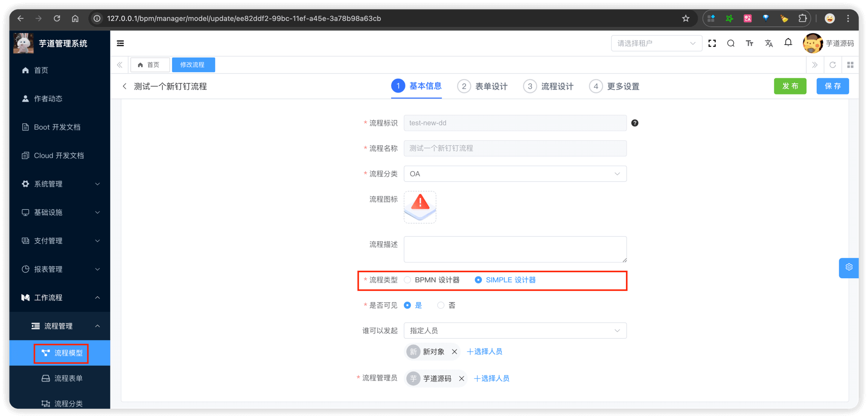
Task: Open Boot 开发文档 sidebar item
Action: 60,127
